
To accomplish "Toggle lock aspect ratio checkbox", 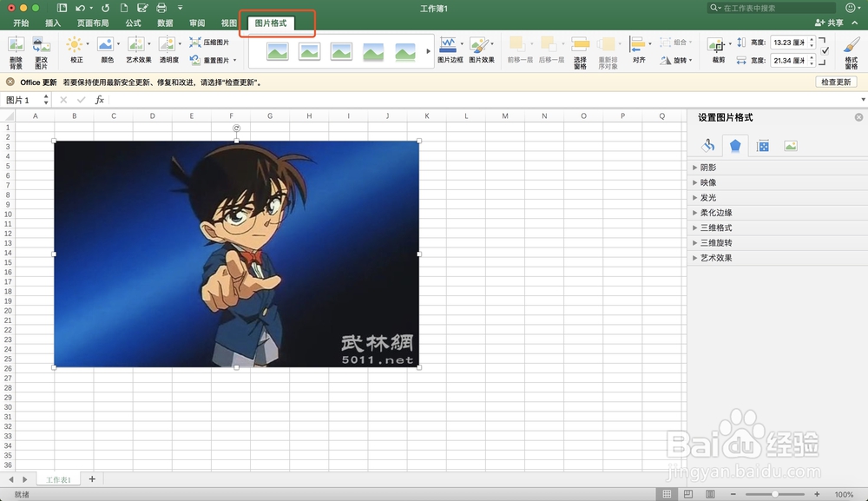I will coord(825,50).
